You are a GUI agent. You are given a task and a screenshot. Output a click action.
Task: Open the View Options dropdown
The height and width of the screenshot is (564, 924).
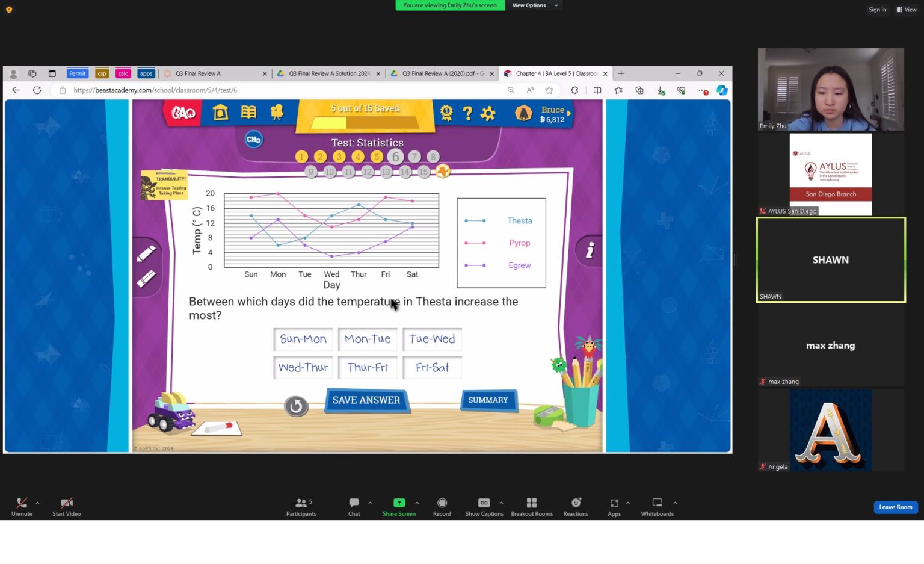click(x=535, y=5)
